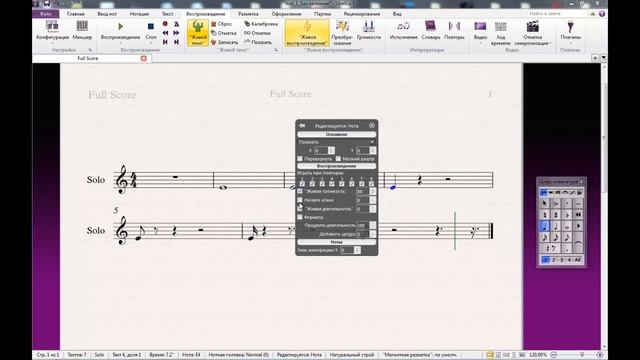640x360 pixels.
Task: Select the whole note on keypad
Action: point(567,226)
